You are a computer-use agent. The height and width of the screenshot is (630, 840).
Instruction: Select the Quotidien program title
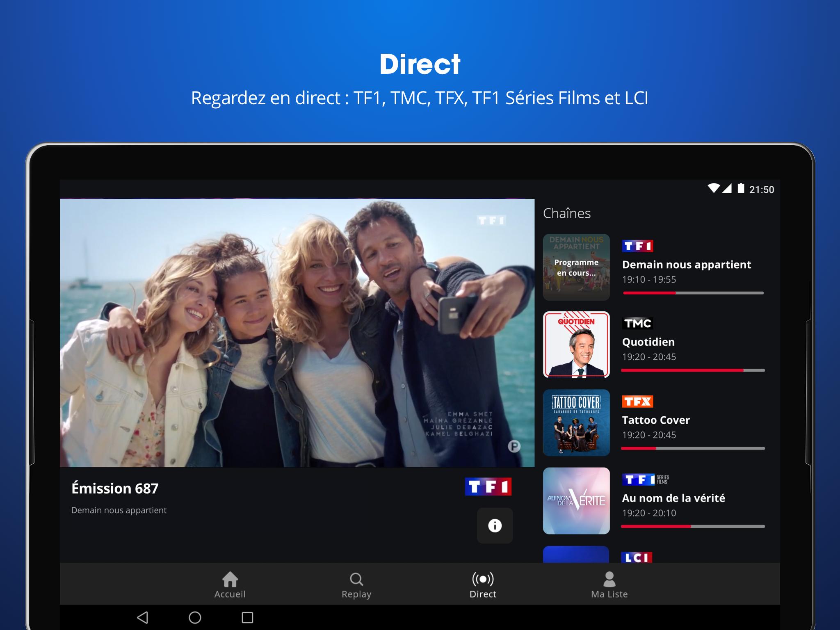pos(648,342)
